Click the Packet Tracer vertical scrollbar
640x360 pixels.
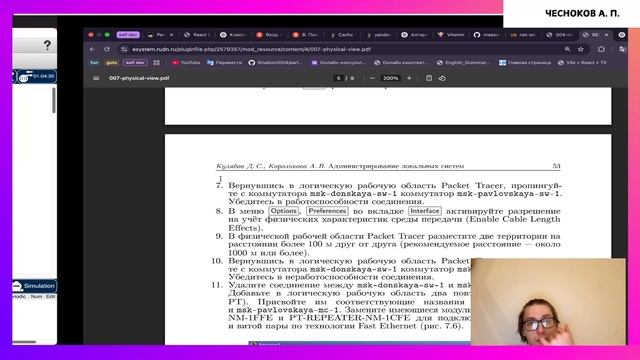[54, 100]
